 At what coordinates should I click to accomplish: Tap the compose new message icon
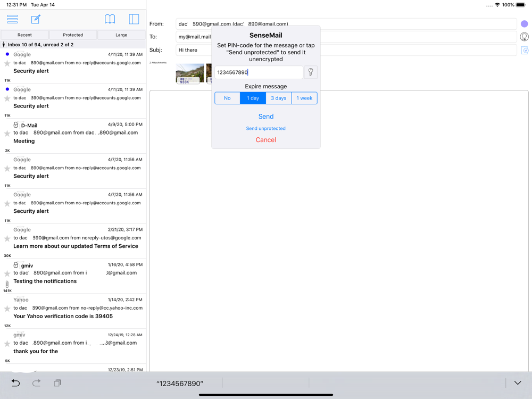[x=36, y=19]
